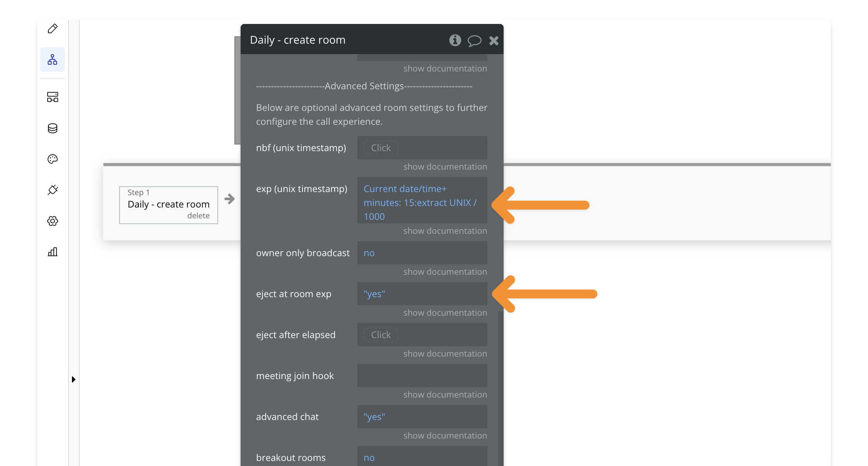
Task: Open the Settings gear icon
Action: coord(53,221)
